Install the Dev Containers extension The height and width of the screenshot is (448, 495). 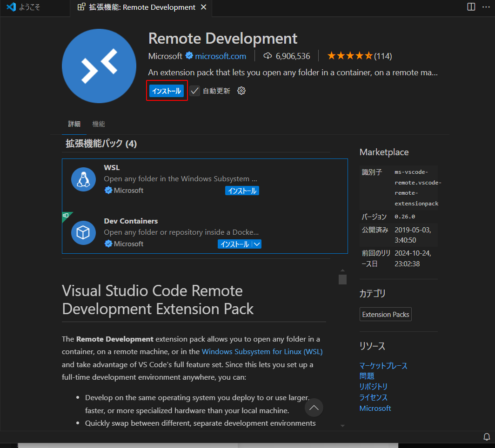coord(235,244)
